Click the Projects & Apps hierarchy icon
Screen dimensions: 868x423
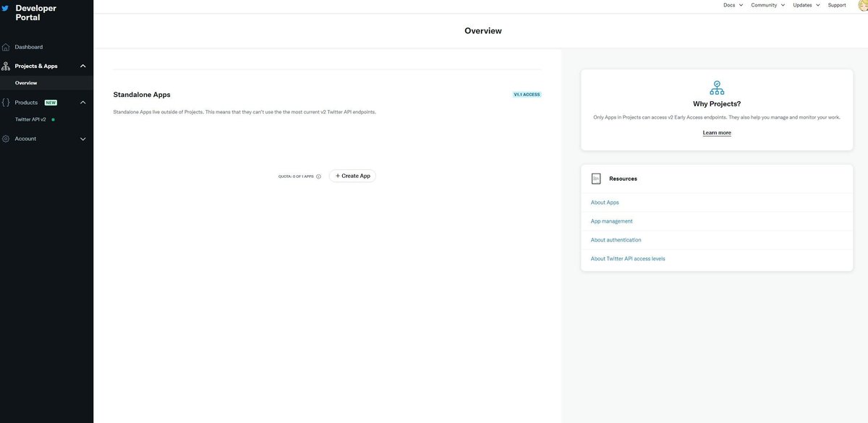point(6,66)
